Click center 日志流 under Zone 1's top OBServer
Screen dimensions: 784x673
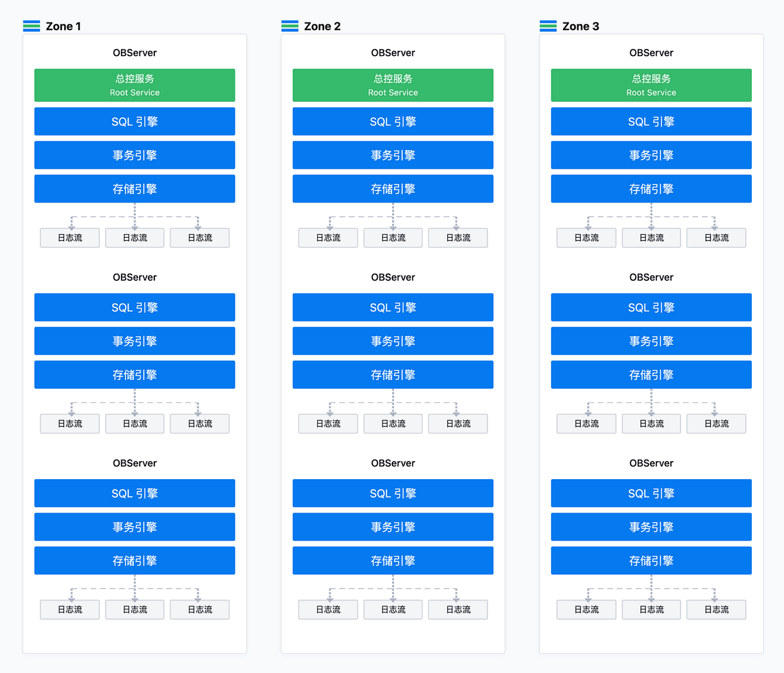(135, 238)
